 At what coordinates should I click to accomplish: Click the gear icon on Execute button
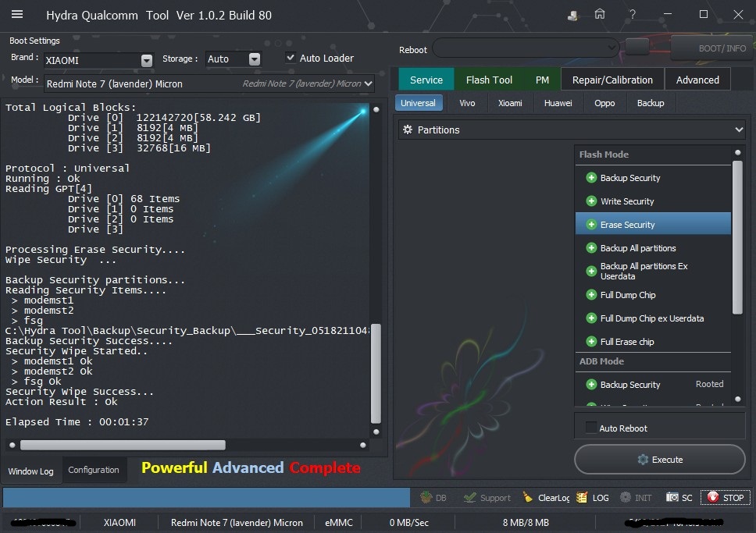click(x=643, y=460)
